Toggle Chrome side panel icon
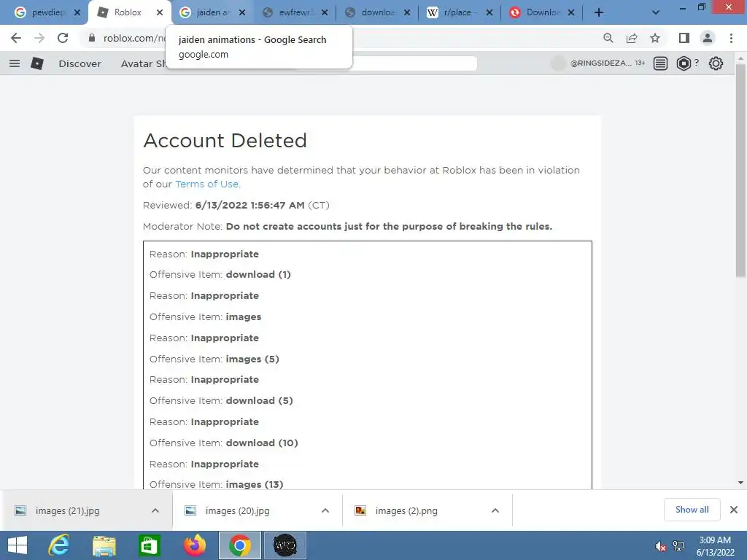The image size is (747, 560). [x=684, y=38]
